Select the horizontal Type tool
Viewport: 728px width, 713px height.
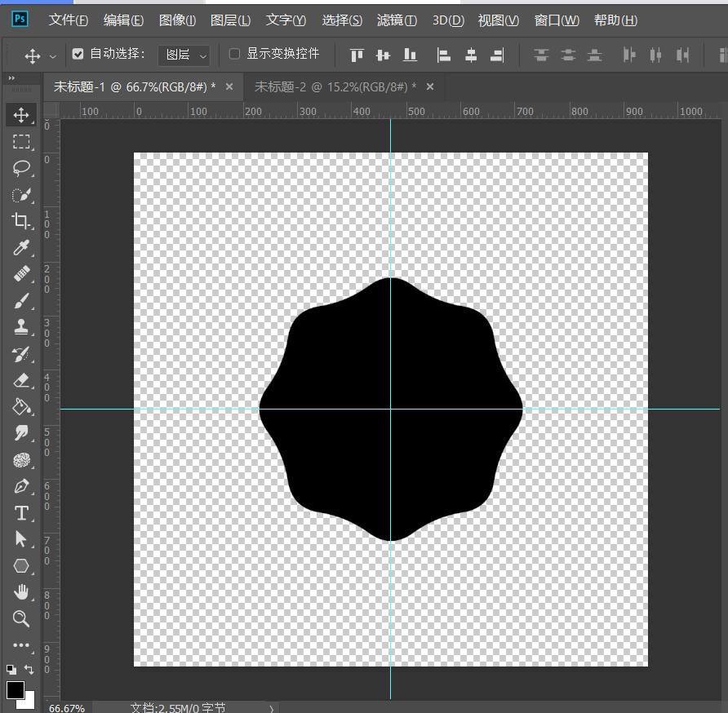click(x=21, y=513)
